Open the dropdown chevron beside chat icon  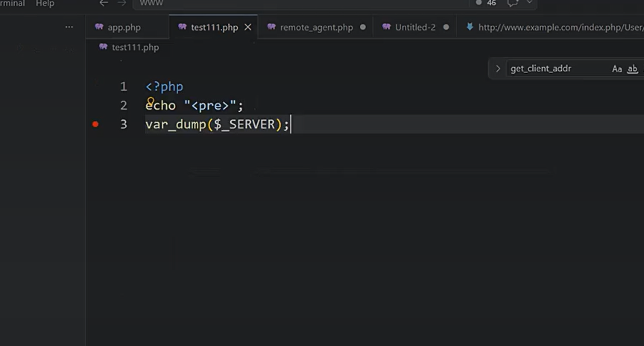(529, 2)
